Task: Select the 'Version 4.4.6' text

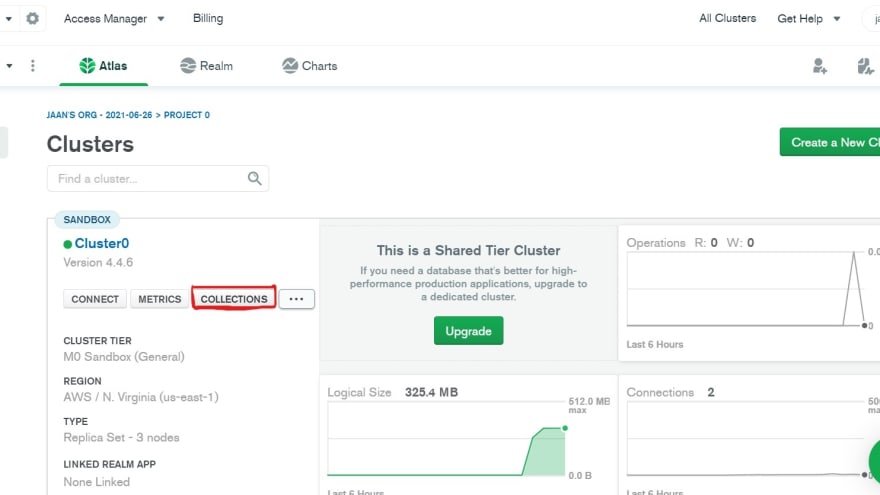Action: tap(98, 263)
